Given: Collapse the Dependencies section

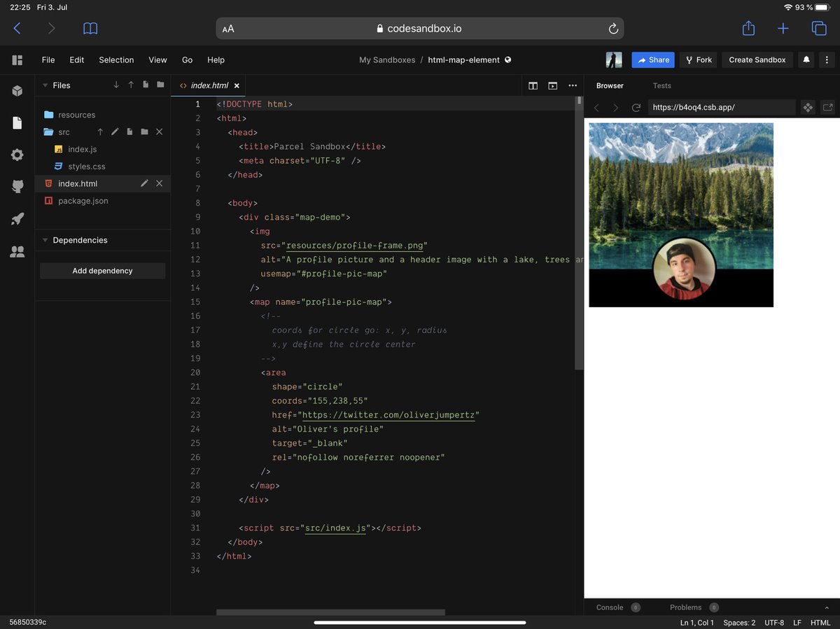Looking at the screenshot, I should [x=45, y=240].
